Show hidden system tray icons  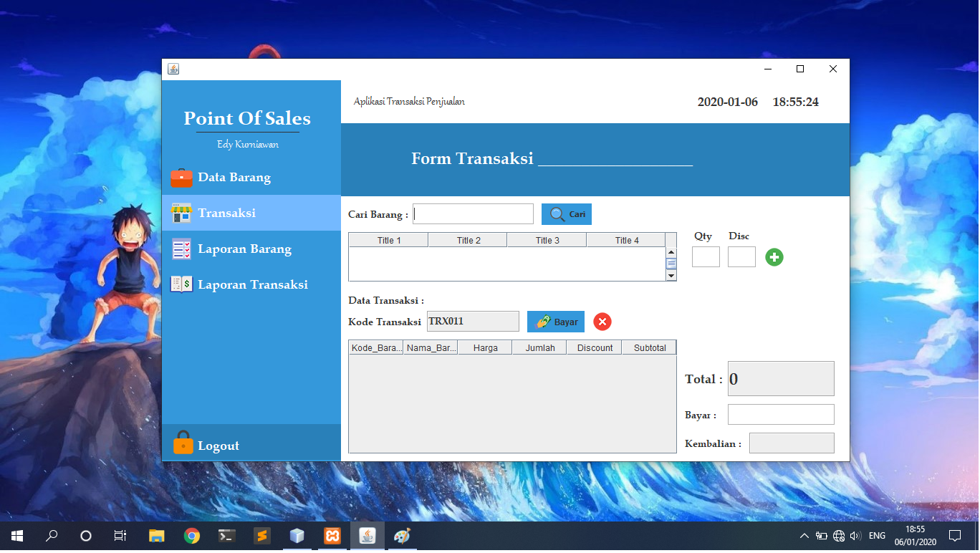click(x=804, y=535)
